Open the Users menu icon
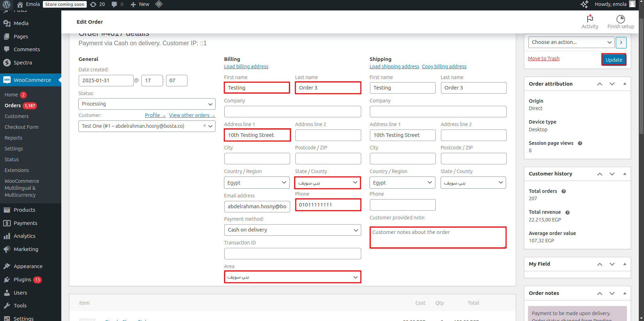The height and width of the screenshot is (321, 644). (7, 293)
